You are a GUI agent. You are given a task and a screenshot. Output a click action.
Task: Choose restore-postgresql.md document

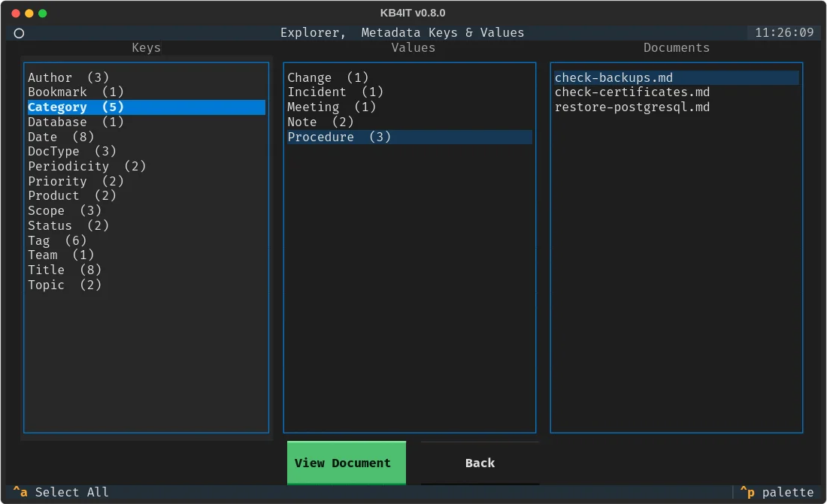676,107
